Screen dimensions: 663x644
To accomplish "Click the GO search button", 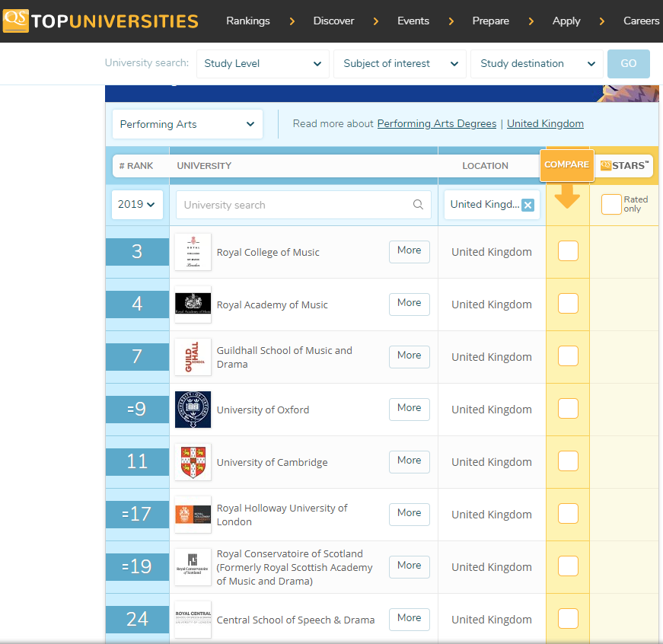I will pyautogui.click(x=628, y=64).
